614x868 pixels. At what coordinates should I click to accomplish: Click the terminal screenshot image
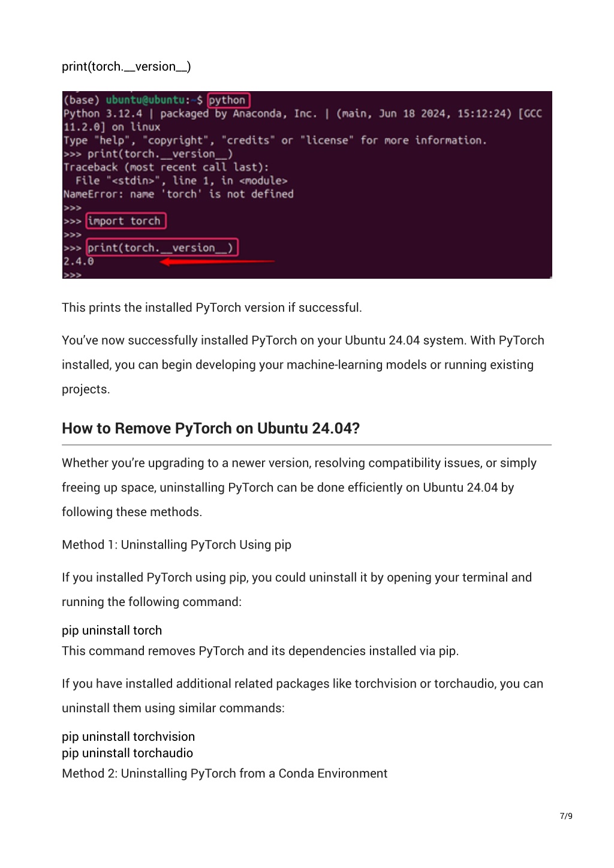pos(307,185)
